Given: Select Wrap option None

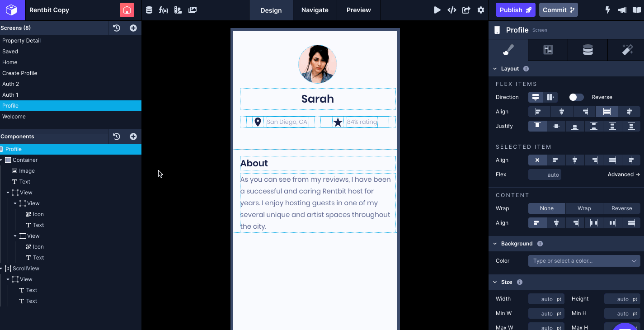Looking at the screenshot, I should tap(547, 208).
